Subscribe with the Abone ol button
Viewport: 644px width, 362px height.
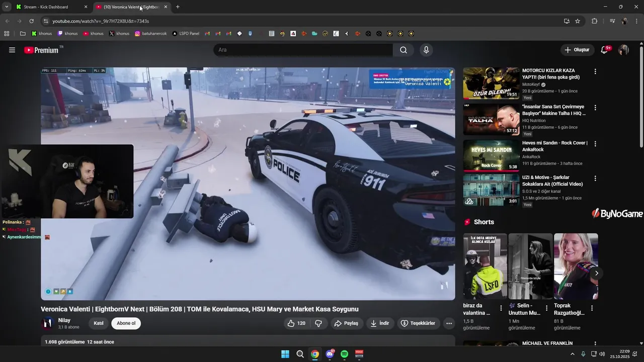(x=126, y=323)
